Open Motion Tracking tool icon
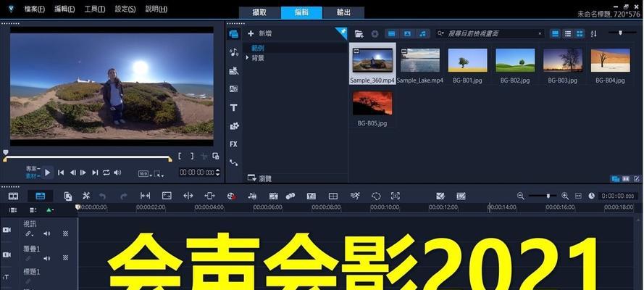Image resolution: width=644 pixels, height=290 pixels. click(290, 196)
